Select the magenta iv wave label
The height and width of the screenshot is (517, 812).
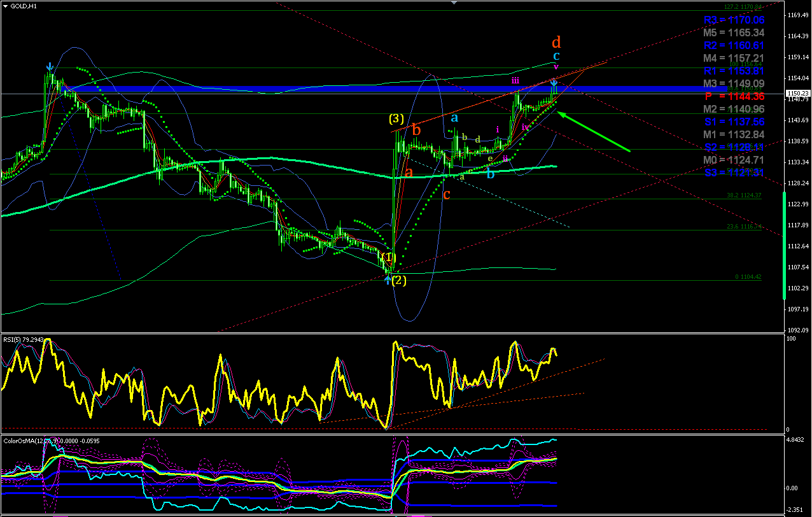(525, 127)
